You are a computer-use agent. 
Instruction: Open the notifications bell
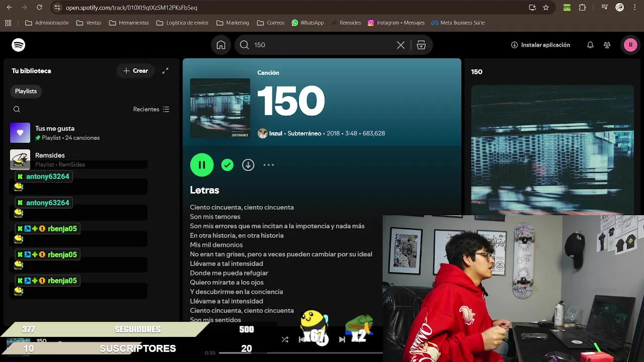click(x=590, y=45)
